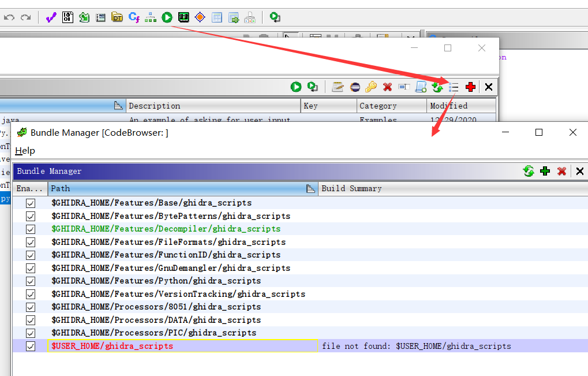Click the blue table toolbar icon
The image size is (588, 376).
(217, 17)
